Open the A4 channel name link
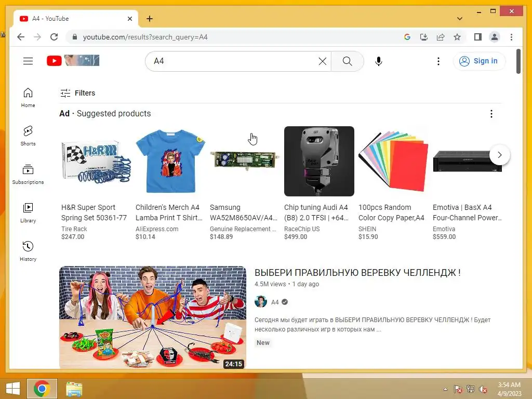 click(275, 302)
